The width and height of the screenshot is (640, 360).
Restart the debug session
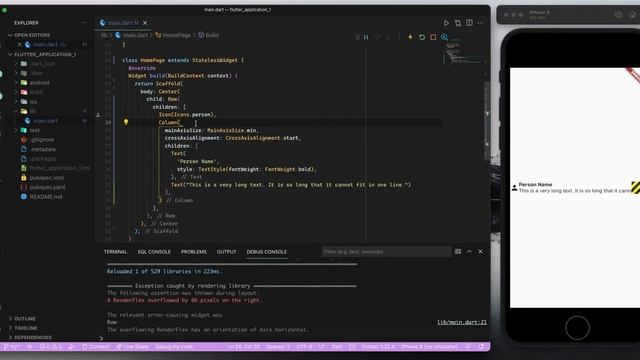click(x=422, y=37)
